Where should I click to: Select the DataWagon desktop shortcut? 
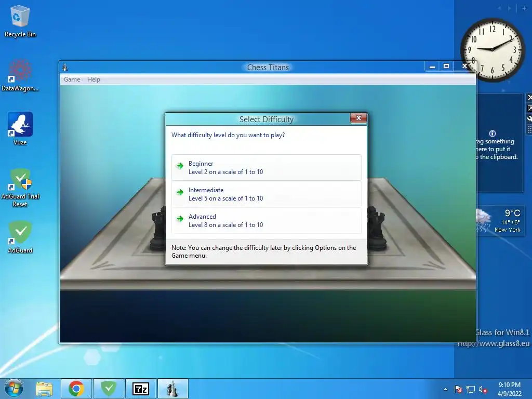point(20,75)
